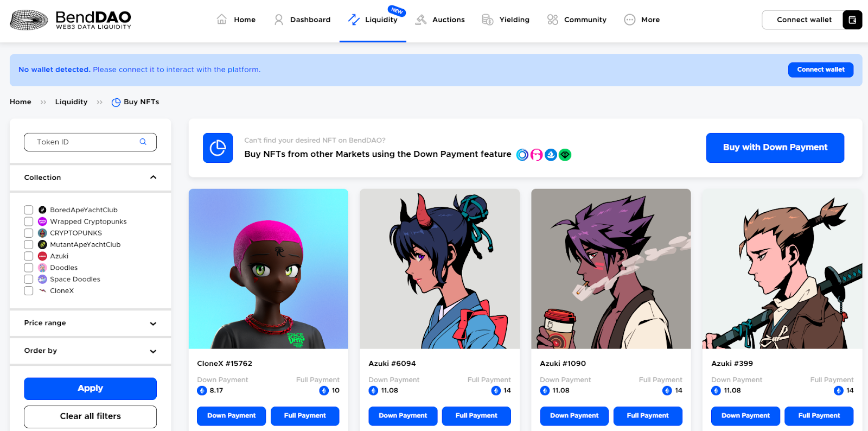The image size is (868, 431).
Task: Click Down Payment for CloneX #15762
Action: point(232,416)
